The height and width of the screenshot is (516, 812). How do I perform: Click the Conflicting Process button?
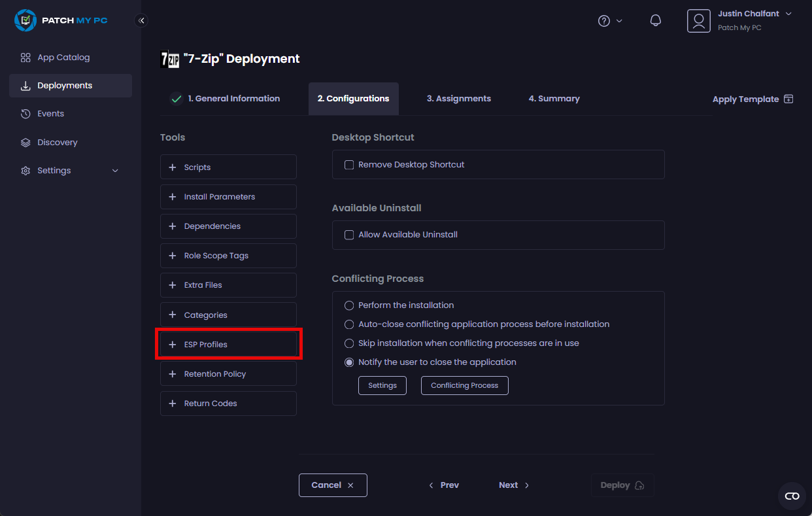[x=464, y=386]
